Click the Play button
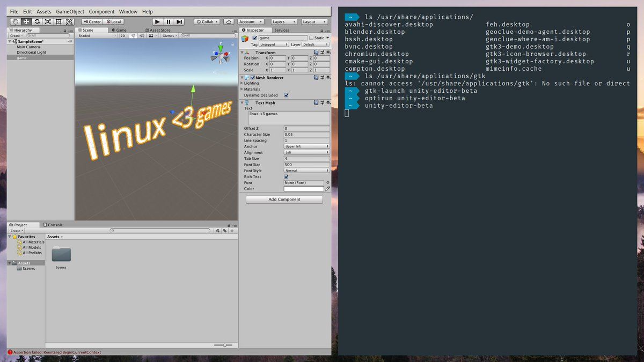The image size is (644, 362). [x=157, y=21]
